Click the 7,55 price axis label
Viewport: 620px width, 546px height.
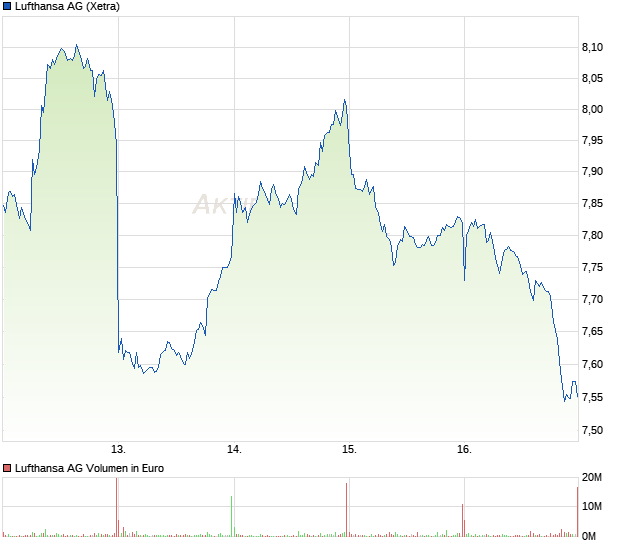point(592,397)
